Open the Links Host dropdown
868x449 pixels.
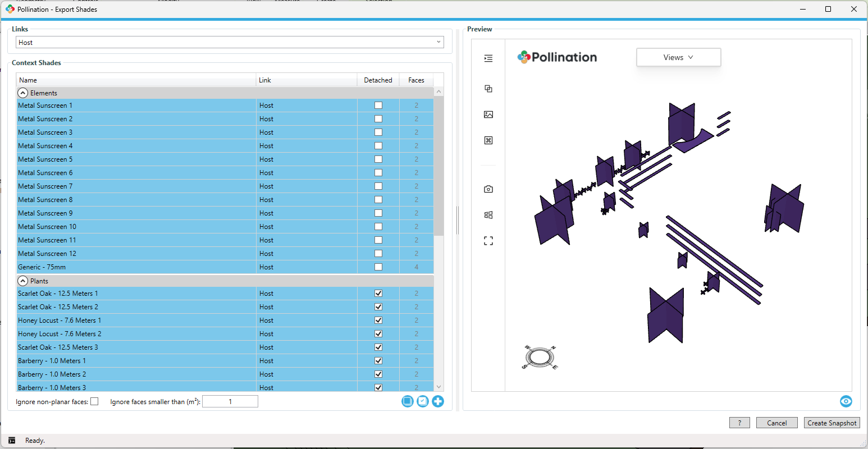click(230, 43)
